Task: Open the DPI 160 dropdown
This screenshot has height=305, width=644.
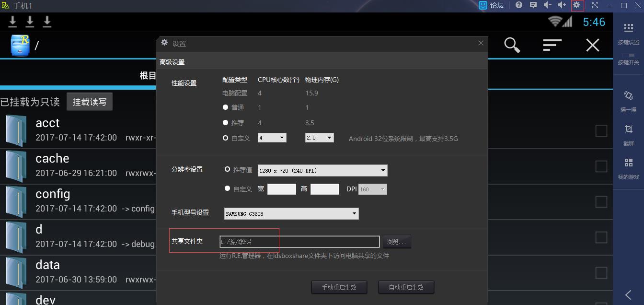Action: (x=372, y=189)
